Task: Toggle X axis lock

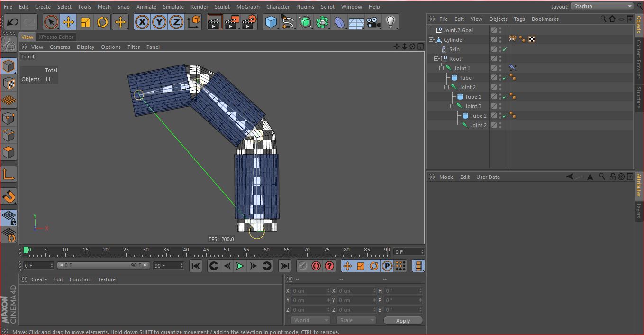Action: pyautogui.click(x=142, y=22)
